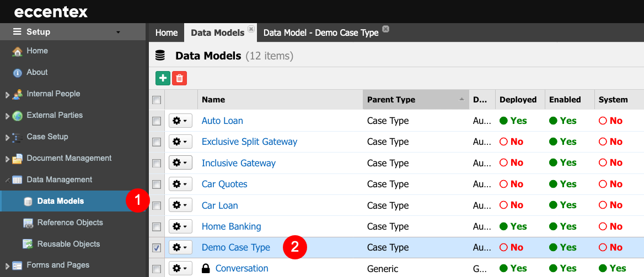The height and width of the screenshot is (277, 644).
Task: Open the Car Quotes link
Action: [x=224, y=184]
